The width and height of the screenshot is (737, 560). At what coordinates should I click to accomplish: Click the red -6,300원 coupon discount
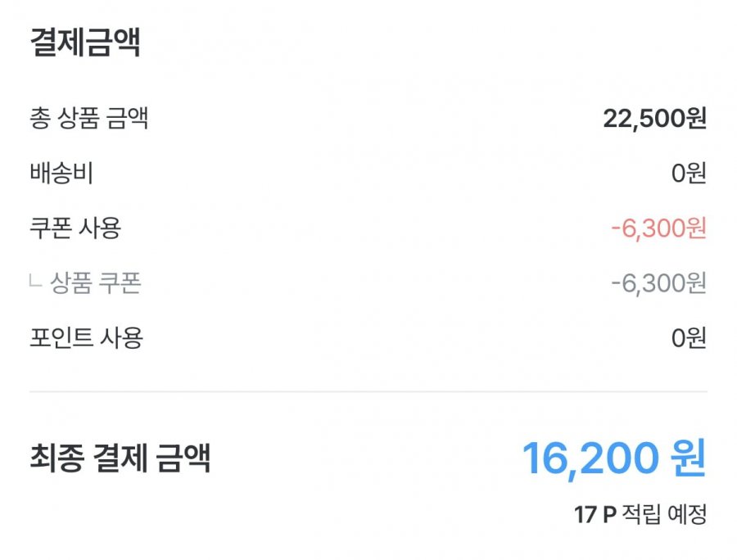(x=658, y=228)
